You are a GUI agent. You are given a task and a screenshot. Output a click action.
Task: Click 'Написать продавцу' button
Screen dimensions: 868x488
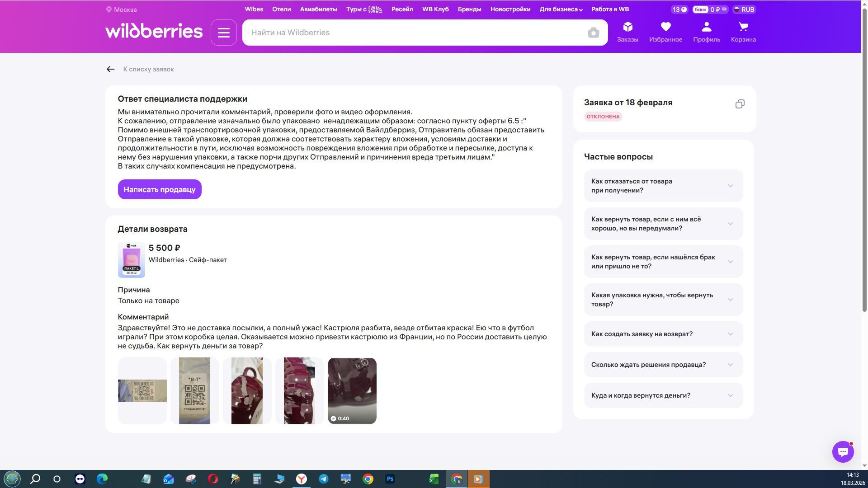pyautogui.click(x=160, y=189)
